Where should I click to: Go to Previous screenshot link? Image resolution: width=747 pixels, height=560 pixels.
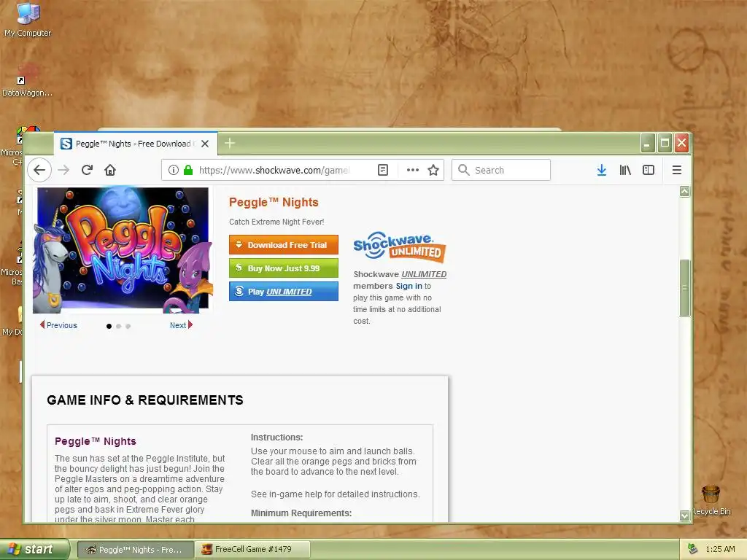point(58,325)
